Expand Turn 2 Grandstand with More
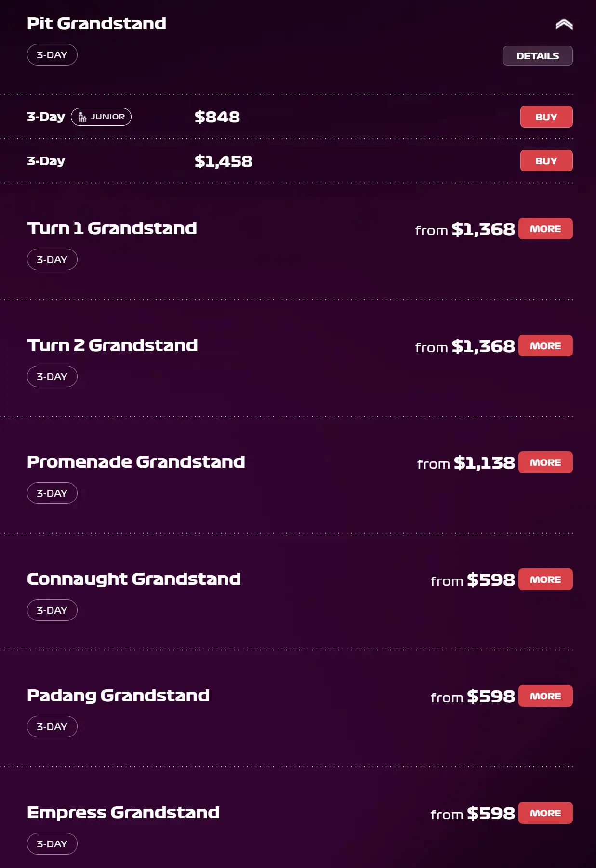This screenshot has height=868, width=596. 545,346
